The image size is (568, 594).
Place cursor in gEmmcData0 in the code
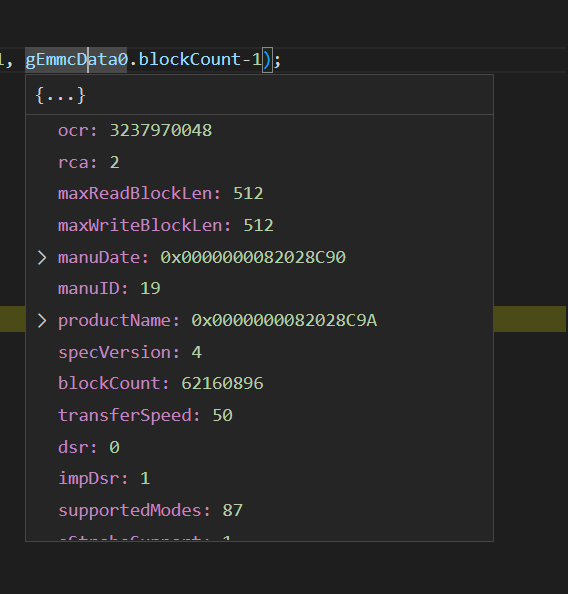pyautogui.click(x=76, y=60)
